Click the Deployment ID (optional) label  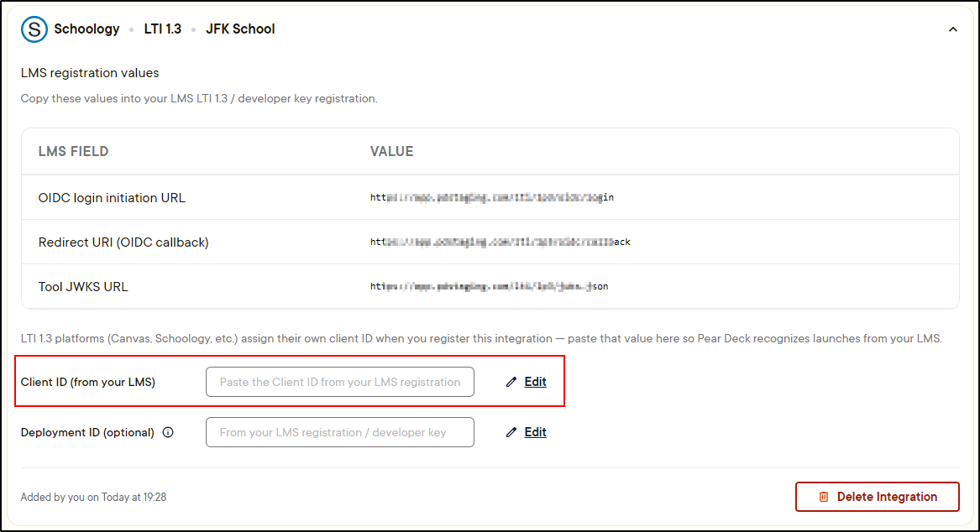coord(86,432)
